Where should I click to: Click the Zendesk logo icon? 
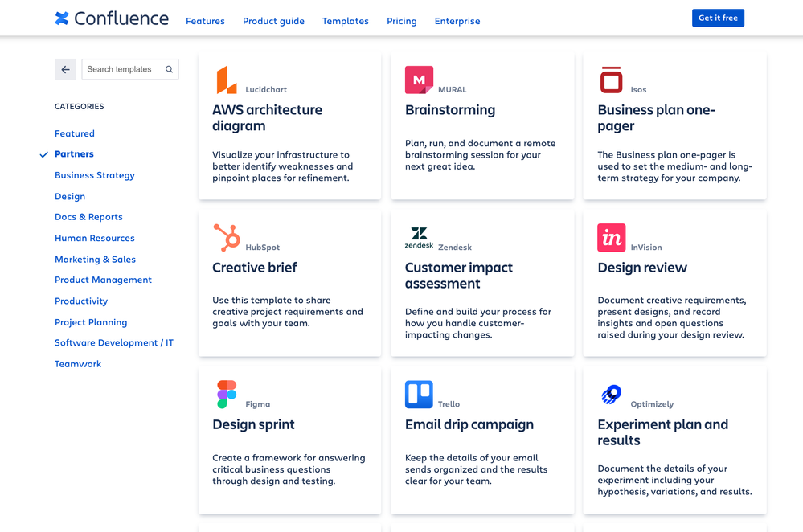pyautogui.click(x=419, y=238)
